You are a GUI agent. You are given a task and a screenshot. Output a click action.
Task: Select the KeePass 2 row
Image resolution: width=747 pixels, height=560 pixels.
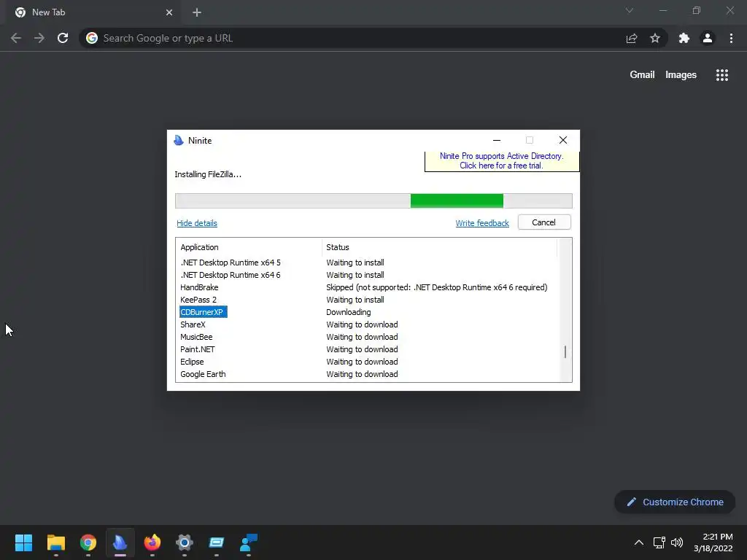[367, 300]
